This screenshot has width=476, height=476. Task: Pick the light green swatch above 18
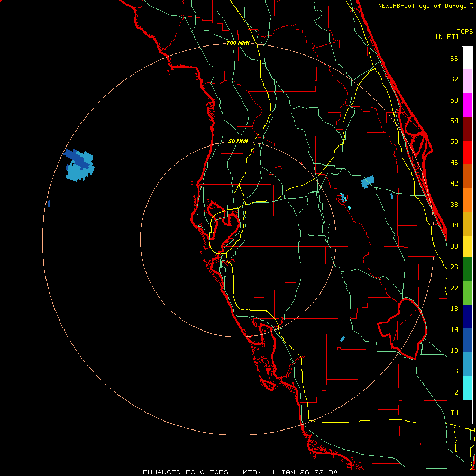[467, 293]
